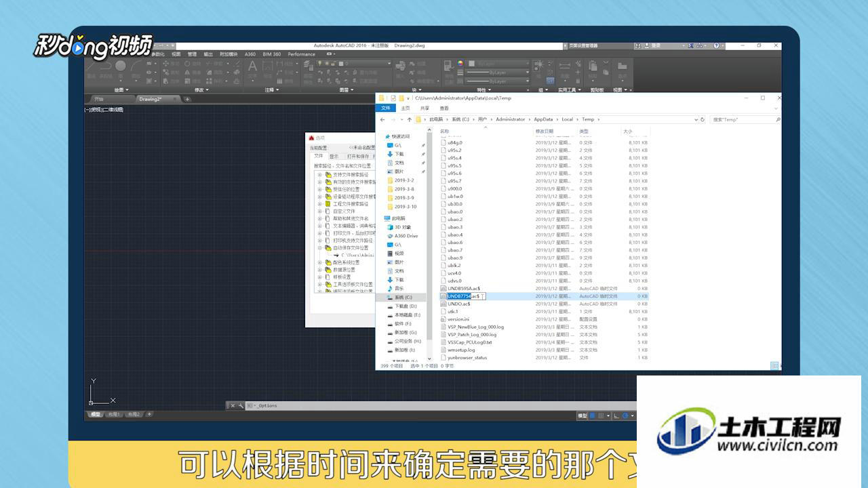Expand the 绘图 ribbon panel
This screenshot has height=488, width=868.
(123, 89)
